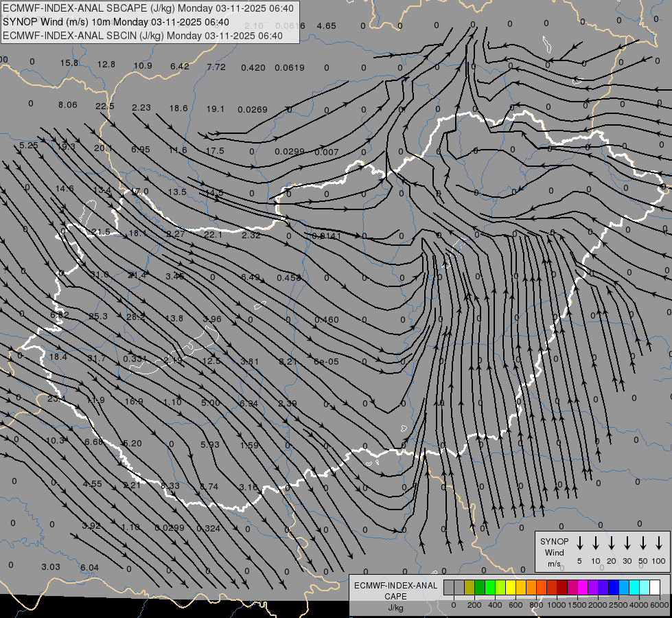
Task: Click the yellow CAPE swatch at 600
Action: coord(511,587)
